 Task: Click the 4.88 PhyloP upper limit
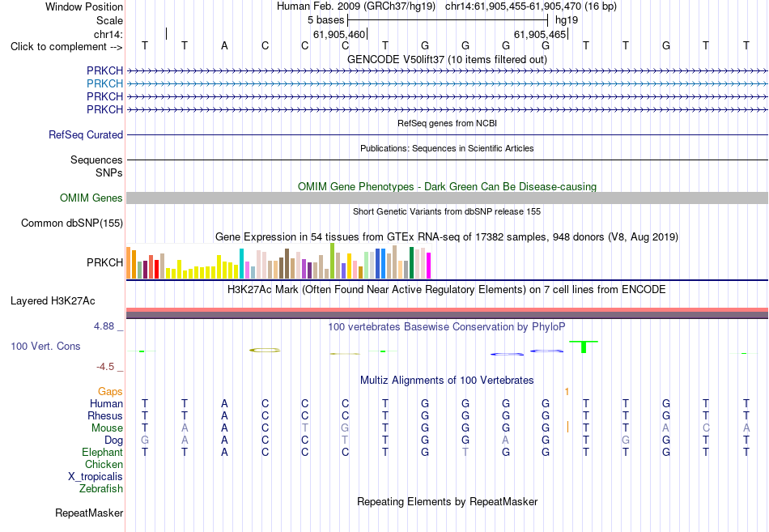[104, 326]
